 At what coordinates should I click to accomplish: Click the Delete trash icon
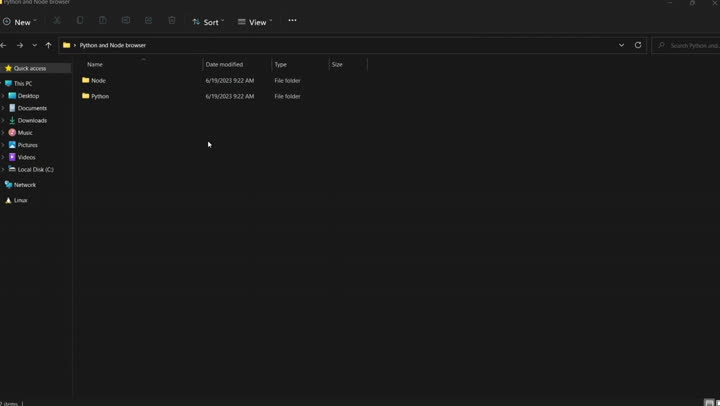pos(172,21)
